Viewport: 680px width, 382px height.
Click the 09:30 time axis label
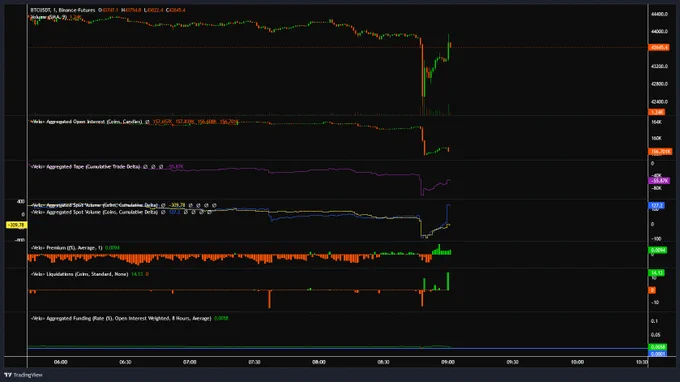pos(513,362)
